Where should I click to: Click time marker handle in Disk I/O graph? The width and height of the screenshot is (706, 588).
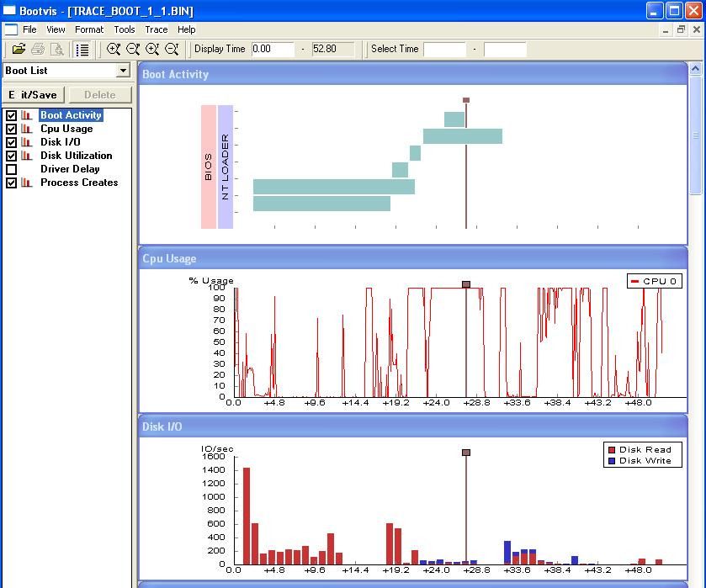[x=466, y=453]
